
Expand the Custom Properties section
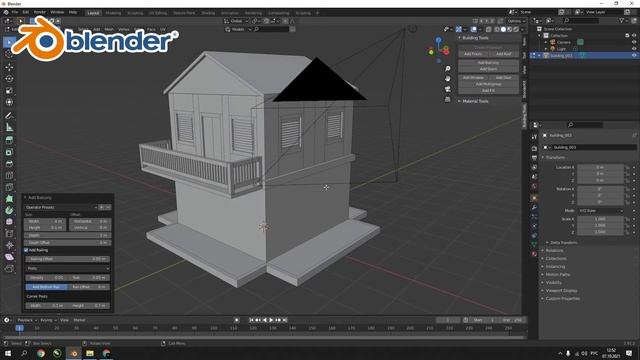tap(562, 298)
